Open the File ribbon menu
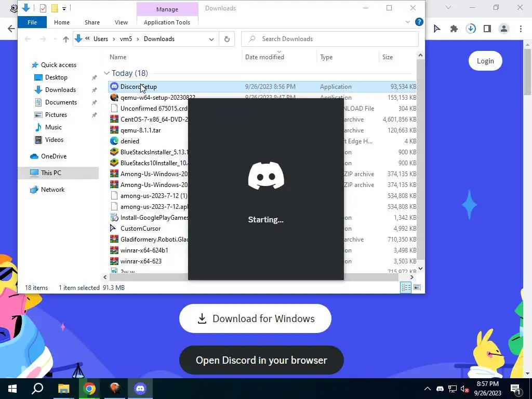This screenshot has height=399, width=532. [x=32, y=22]
